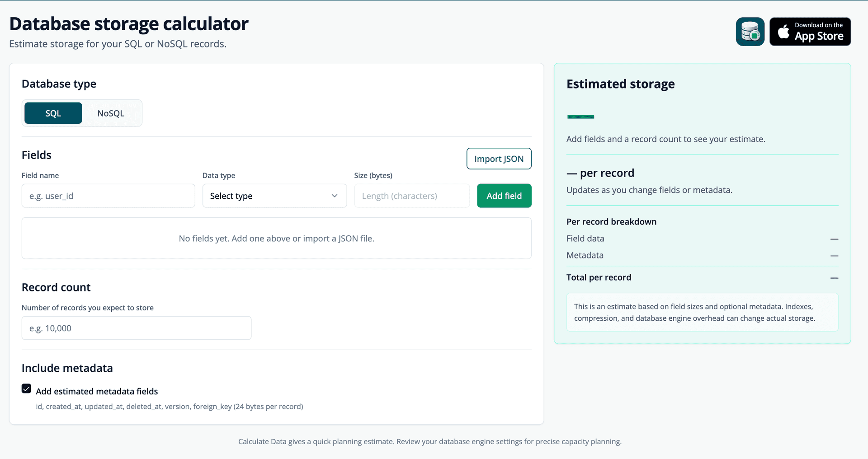Click the metadata fields list description text
868x459 pixels.
[170, 407]
